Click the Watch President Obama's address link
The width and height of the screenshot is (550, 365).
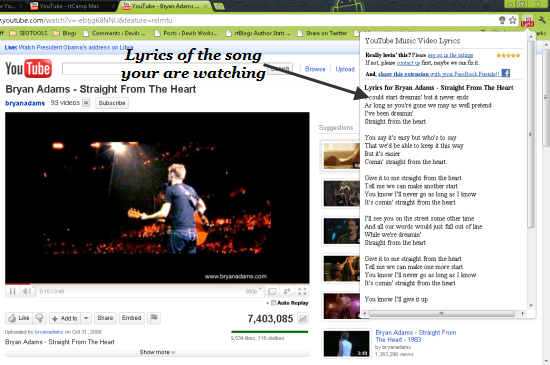click(x=75, y=47)
